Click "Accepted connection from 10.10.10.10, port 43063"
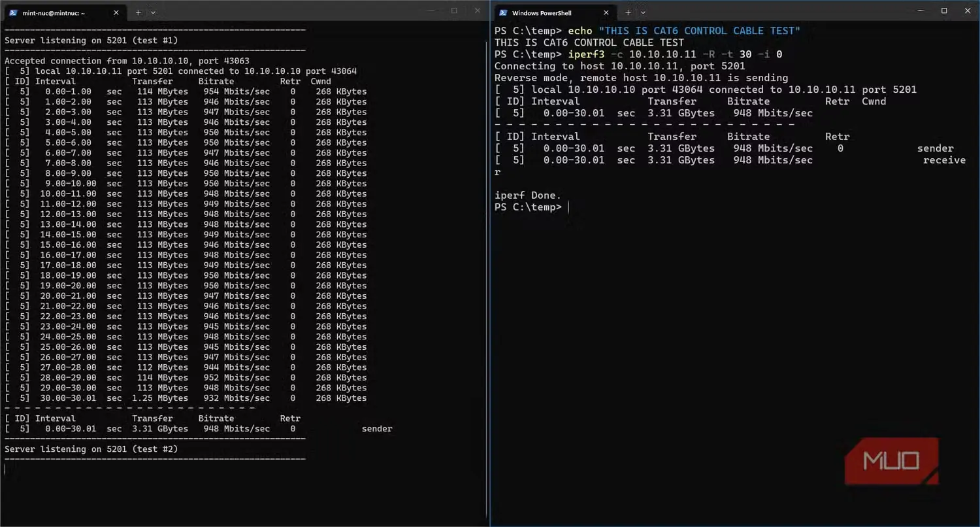 (x=127, y=61)
